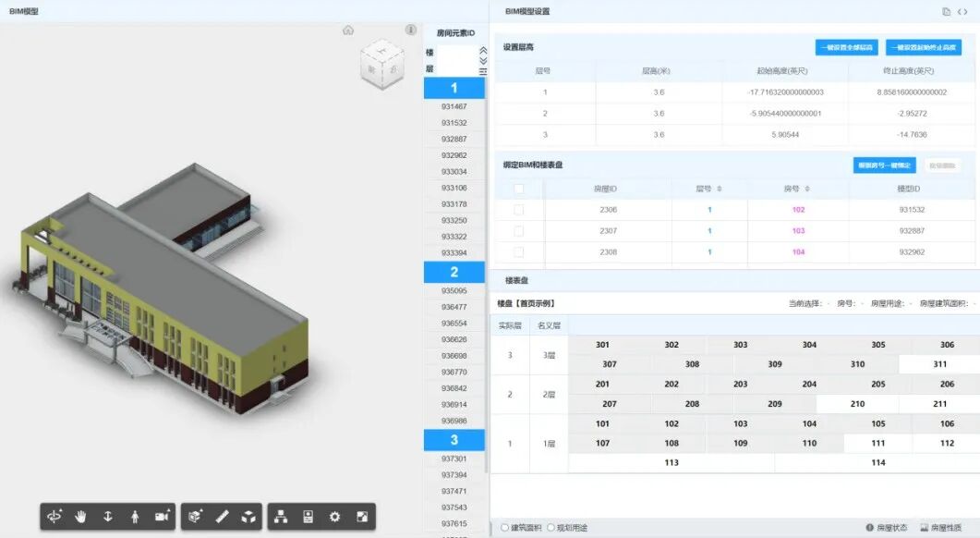Select the Orbit tool in the viewer toolbar

pos(54,517)
